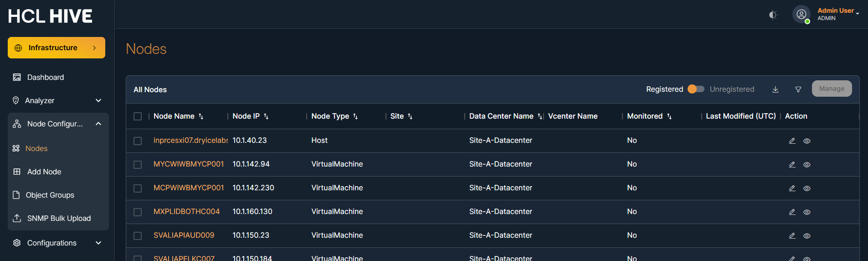Viewport: 868px width, 261px height.
Task: Sort by Node Name column arrows
Action: (x=201, y=116)
